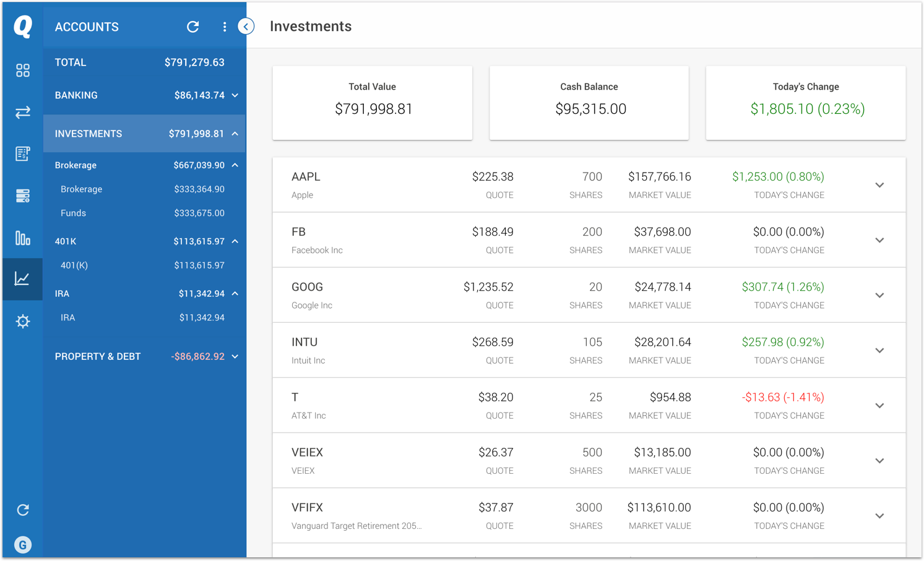Click the $1,253.00 (0.80%) Apple change
The width and height of the screenshot is (924, 561).
[x=778, y=177]
